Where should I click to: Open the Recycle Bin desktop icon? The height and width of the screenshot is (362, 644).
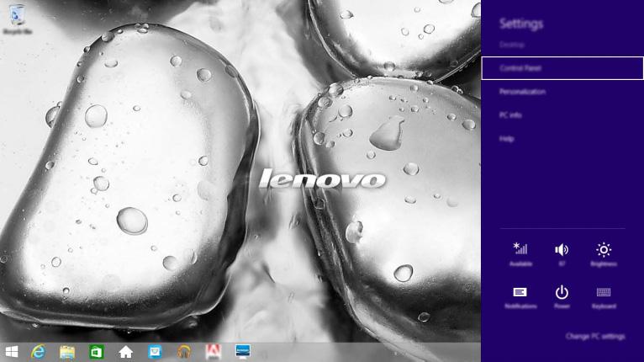(x=17, y=19)
